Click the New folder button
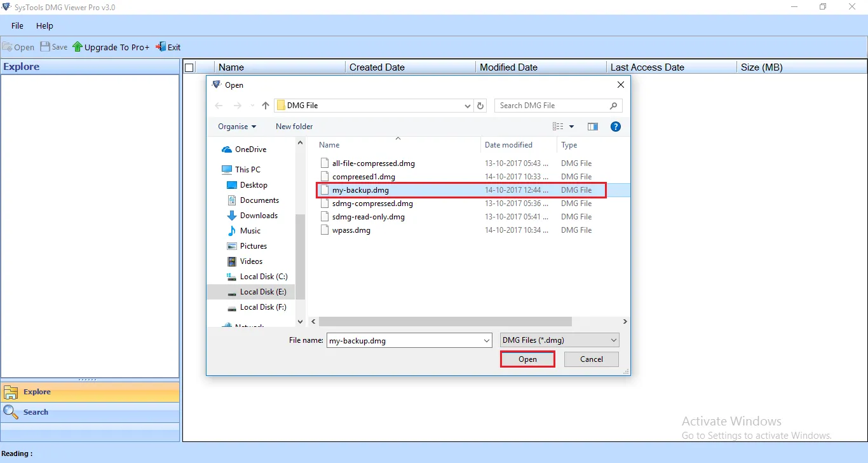The image size is (868, 463). click(294, 127)
